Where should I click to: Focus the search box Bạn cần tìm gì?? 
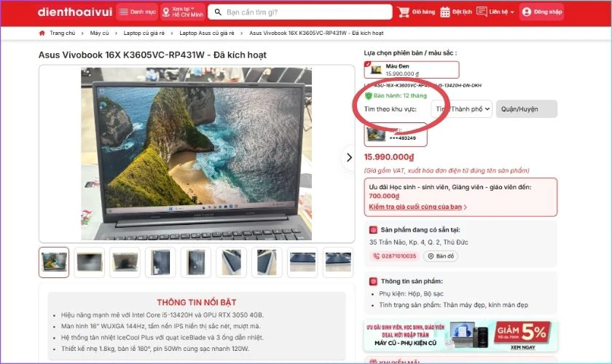(x=299, y=12)
